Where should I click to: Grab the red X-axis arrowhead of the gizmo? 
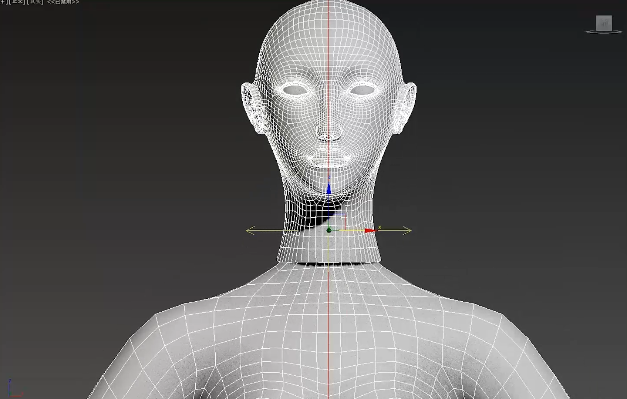click(370, 231)
